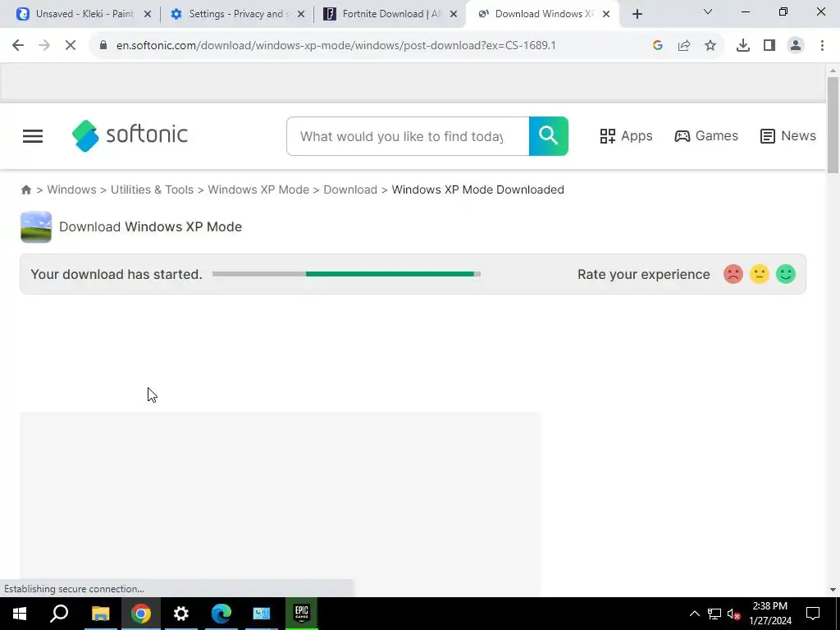Go back to the previous page
Image resolution: width=840 pixels, height=630 pixels.
pyautogui.click(x=18, y=46)
